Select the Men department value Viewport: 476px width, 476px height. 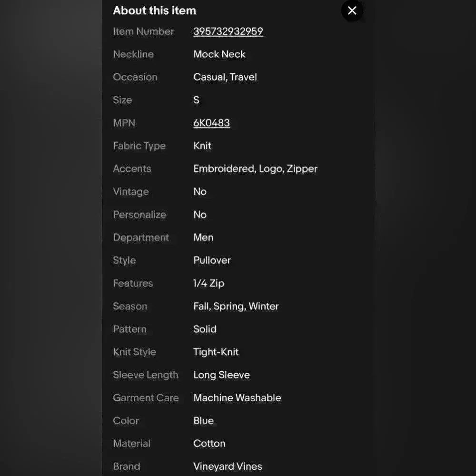203,238
